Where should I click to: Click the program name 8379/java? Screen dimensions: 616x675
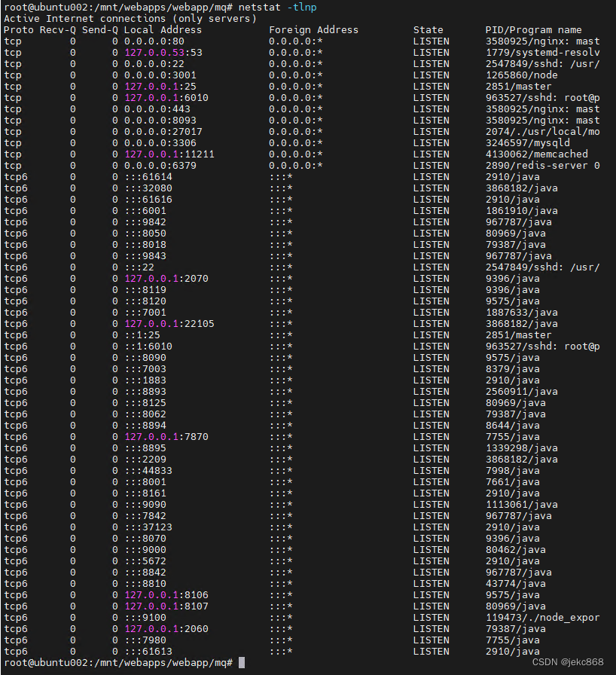point(513,369)
